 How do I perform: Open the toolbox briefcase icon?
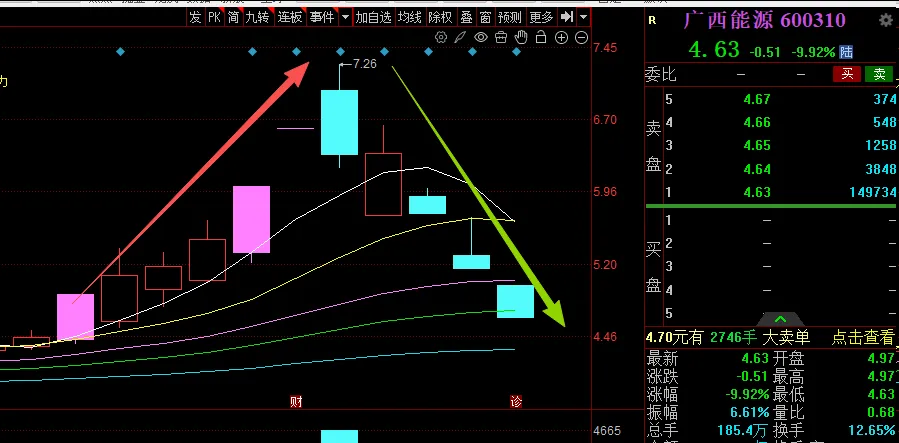501,38
